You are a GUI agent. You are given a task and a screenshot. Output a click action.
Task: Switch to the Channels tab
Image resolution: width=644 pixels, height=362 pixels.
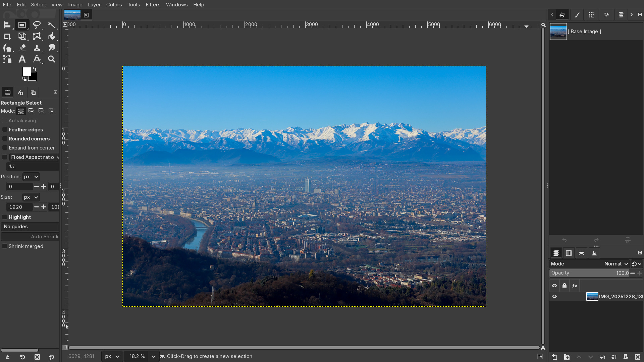coord(569,253)
